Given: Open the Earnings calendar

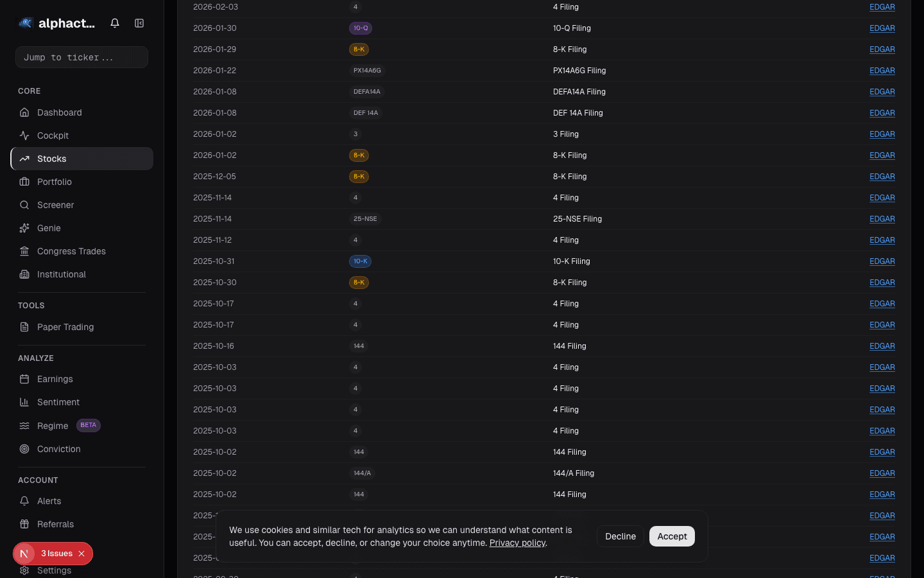Looking at the screenshot, I should click(55, 379).
